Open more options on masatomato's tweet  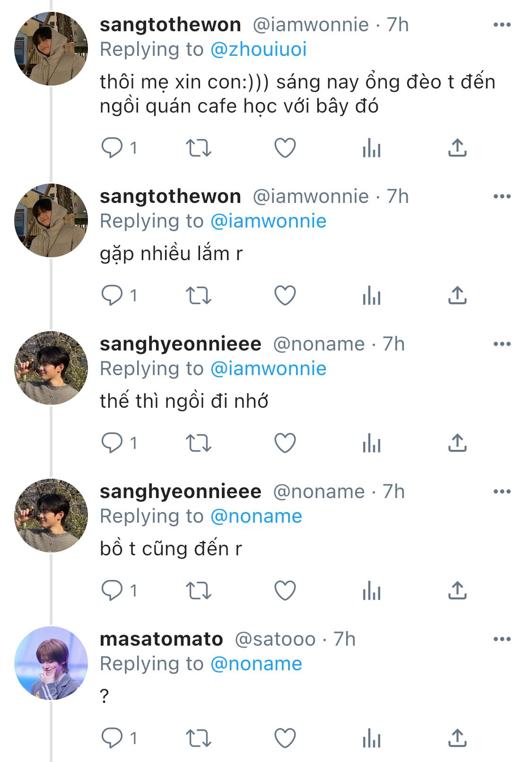tap(502, 639)
